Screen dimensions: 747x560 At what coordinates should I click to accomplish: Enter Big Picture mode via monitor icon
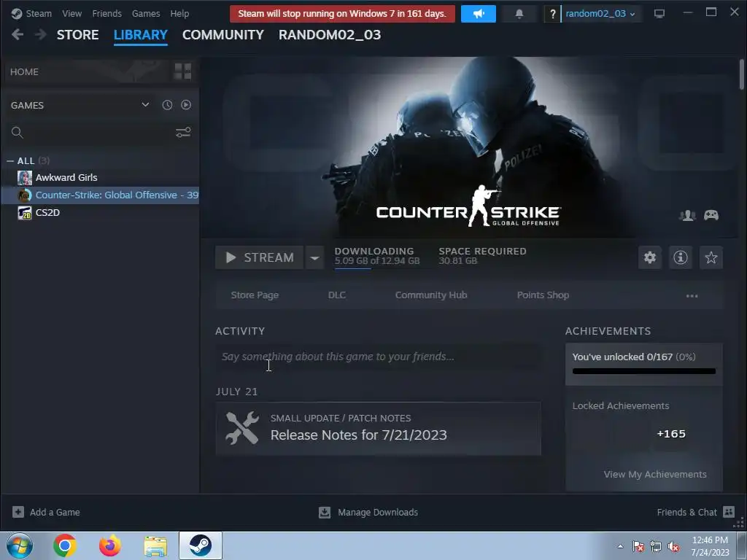click(659, 14)
